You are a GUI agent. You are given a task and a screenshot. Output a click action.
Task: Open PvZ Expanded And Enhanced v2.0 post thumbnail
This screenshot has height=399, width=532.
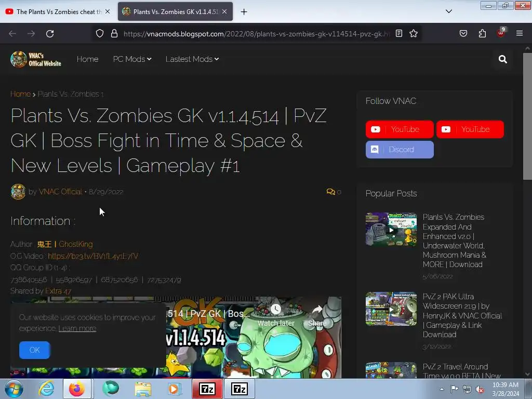pyautogui.click(x=391, y=229)
